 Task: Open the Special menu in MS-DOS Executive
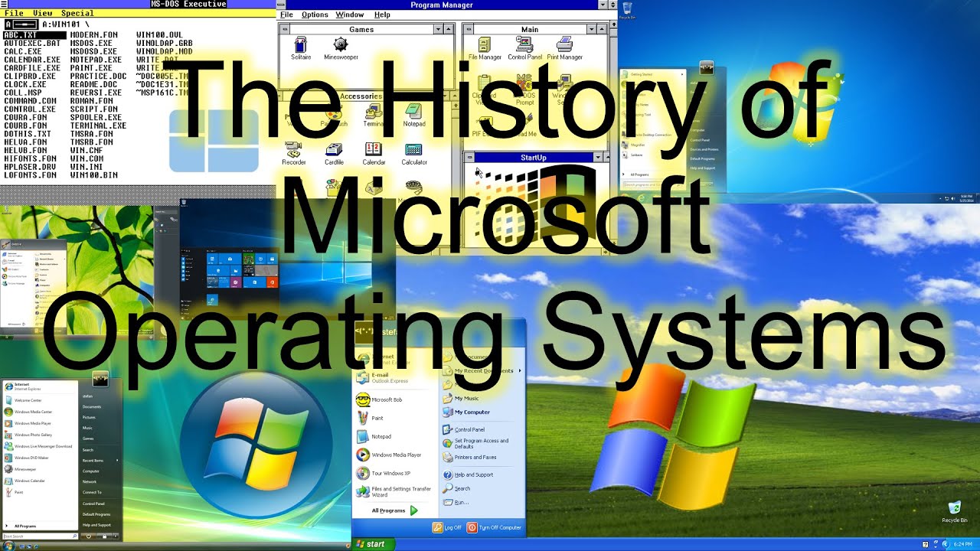point(77,13)
